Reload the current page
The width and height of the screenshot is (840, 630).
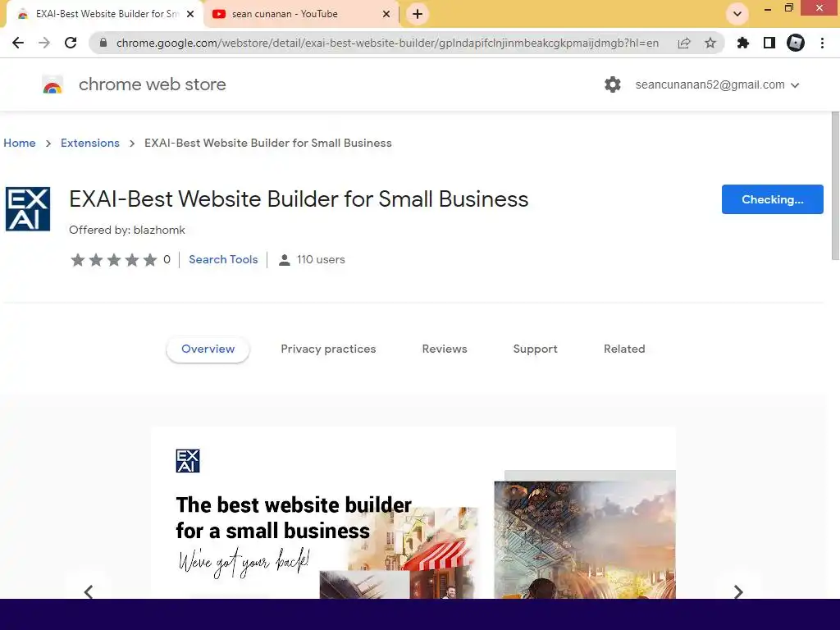[71, 43]
